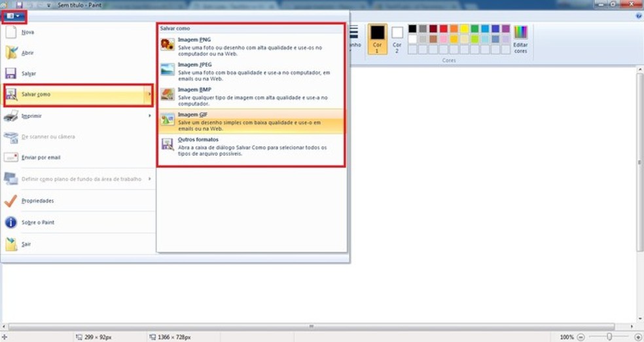Screen dimensions: 644x342
Task: Pick the purple color swatch
Action: [506, 28]
